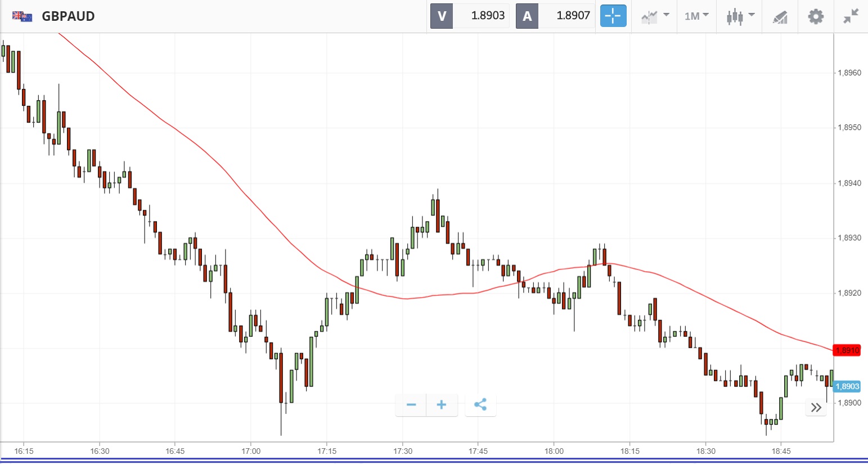
Task: Expand the candlestick chart type dropdown
Action: [740, 16]
